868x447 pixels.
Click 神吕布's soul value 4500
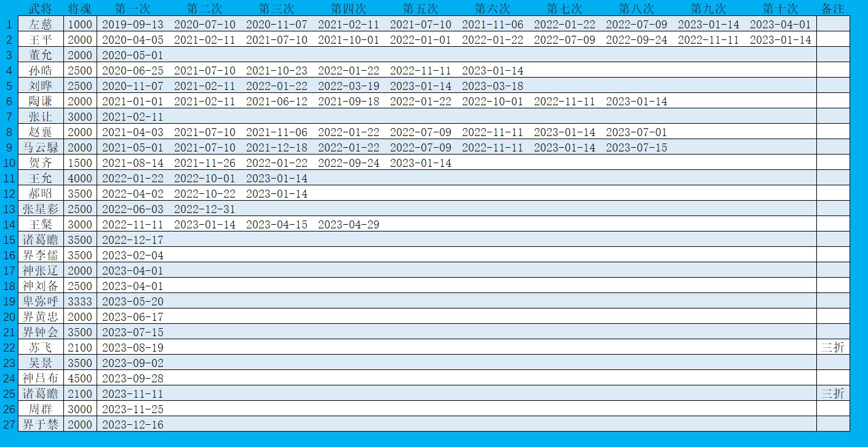pos(80,379)
